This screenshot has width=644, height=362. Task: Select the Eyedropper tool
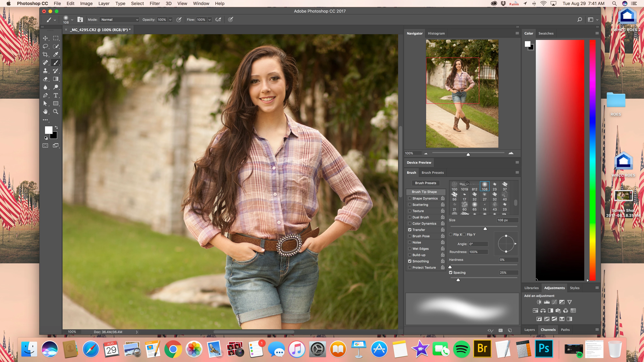(56, 55)
